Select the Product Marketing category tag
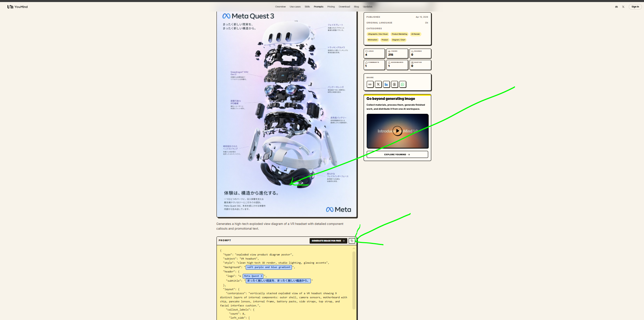 pos(399,34)
